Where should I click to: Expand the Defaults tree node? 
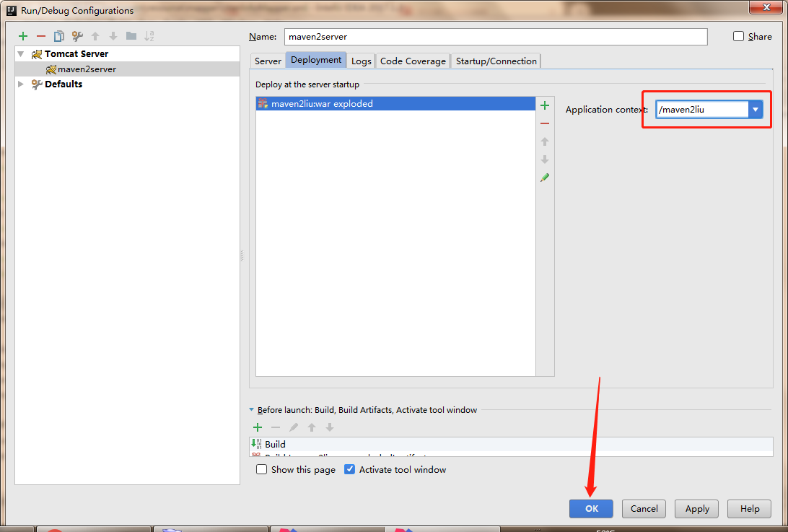pos(21,84)
